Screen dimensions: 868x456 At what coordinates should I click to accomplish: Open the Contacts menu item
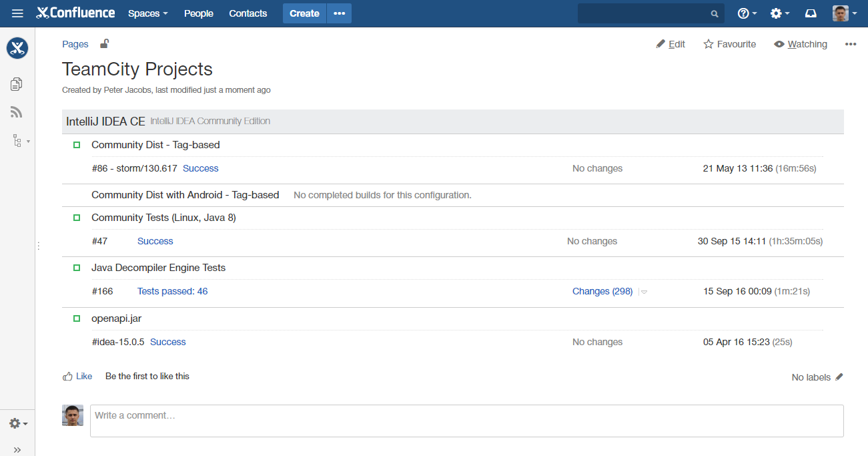(248, 13)
